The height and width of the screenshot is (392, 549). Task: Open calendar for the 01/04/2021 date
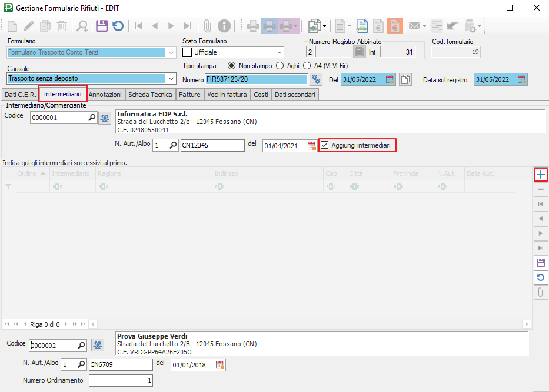click(311, 146)
